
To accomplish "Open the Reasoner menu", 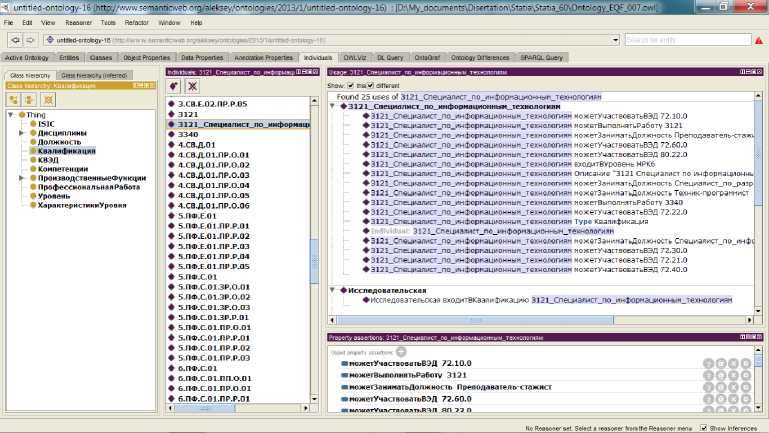I will (80, 20).
